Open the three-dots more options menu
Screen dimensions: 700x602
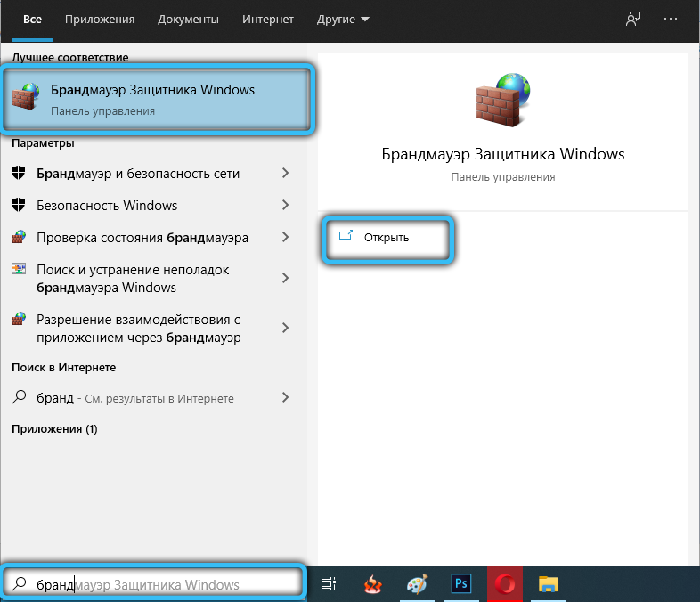[672, 19]
